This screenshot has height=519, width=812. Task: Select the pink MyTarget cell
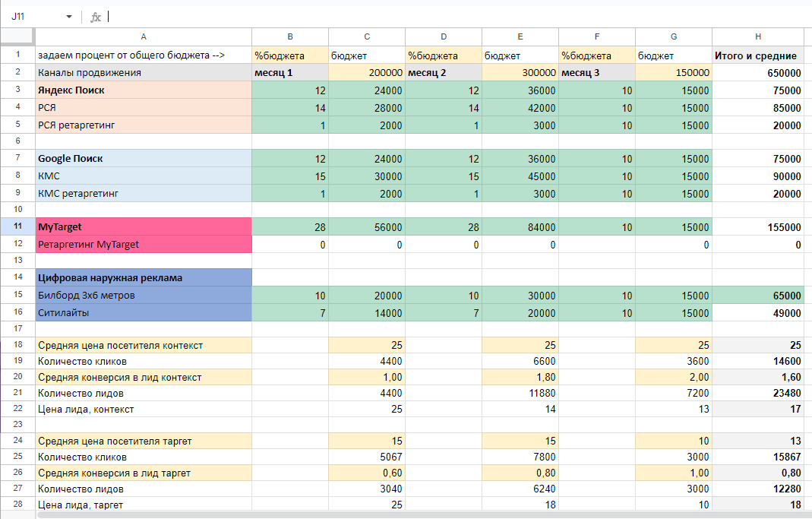[x=144, y=226]
